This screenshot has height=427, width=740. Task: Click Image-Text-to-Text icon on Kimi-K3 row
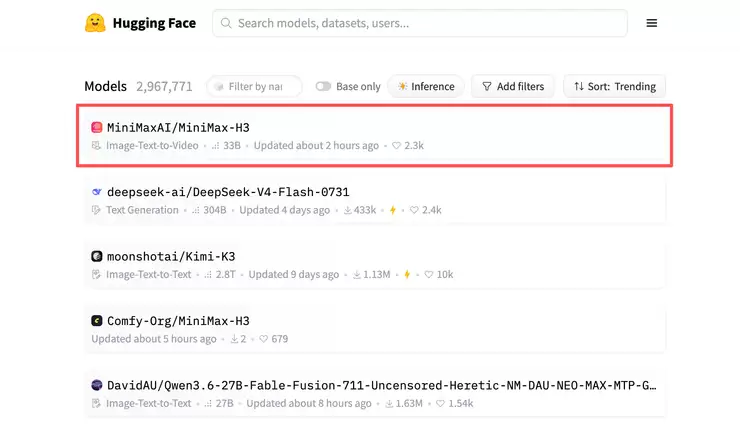[x=96, y=274]
